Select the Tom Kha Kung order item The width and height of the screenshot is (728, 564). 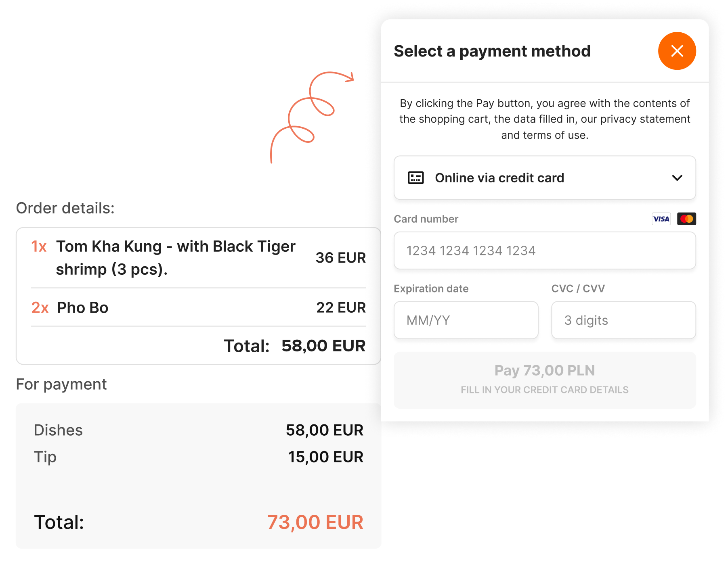click(x=176, y=257)
